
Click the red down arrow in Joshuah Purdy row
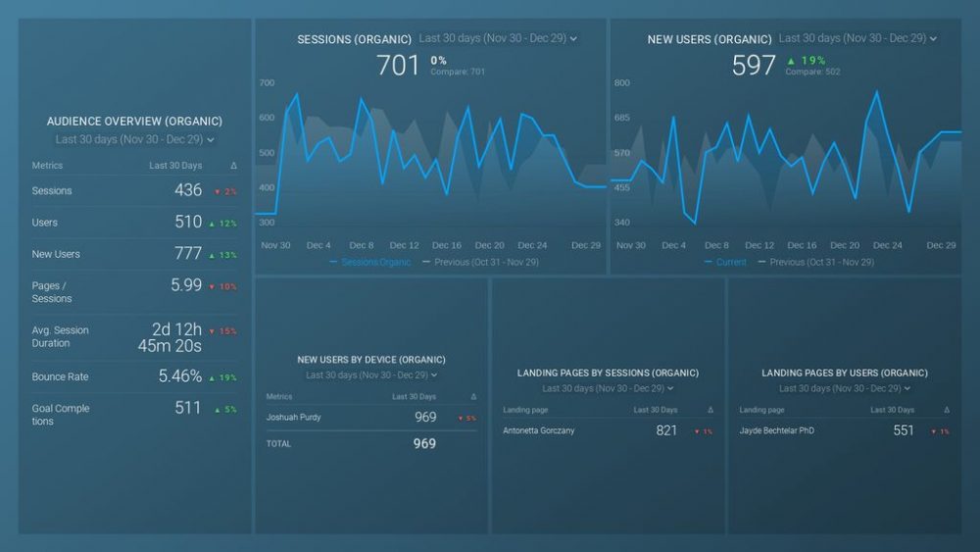pyautogui.click(x=461, y=419)
